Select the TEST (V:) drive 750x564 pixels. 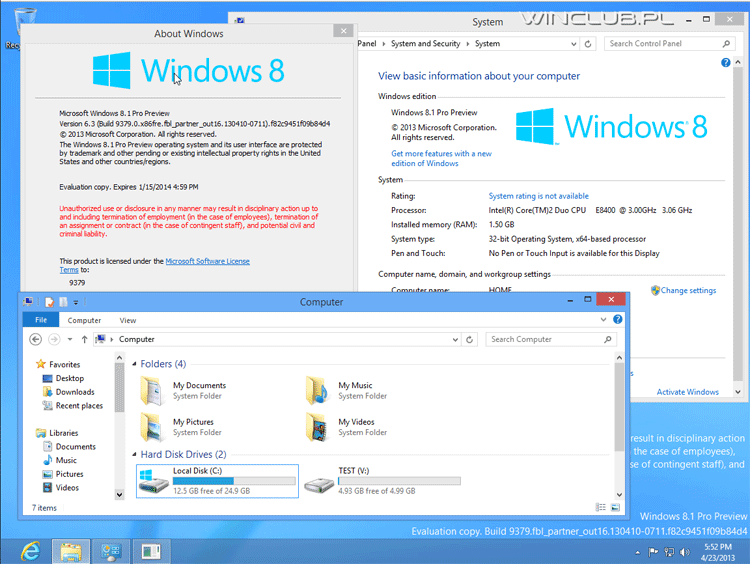383,481
